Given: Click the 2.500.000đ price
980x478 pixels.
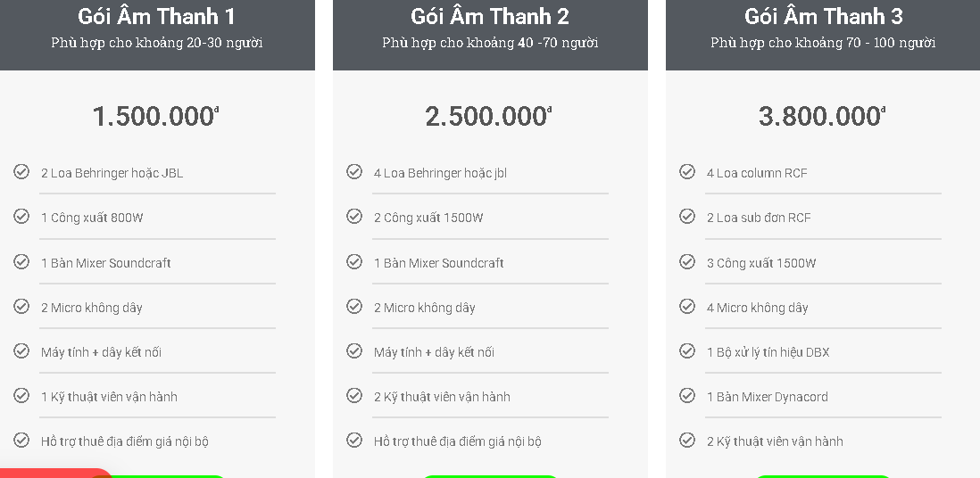Looking at the screenshot, I should tap(488, 116).
